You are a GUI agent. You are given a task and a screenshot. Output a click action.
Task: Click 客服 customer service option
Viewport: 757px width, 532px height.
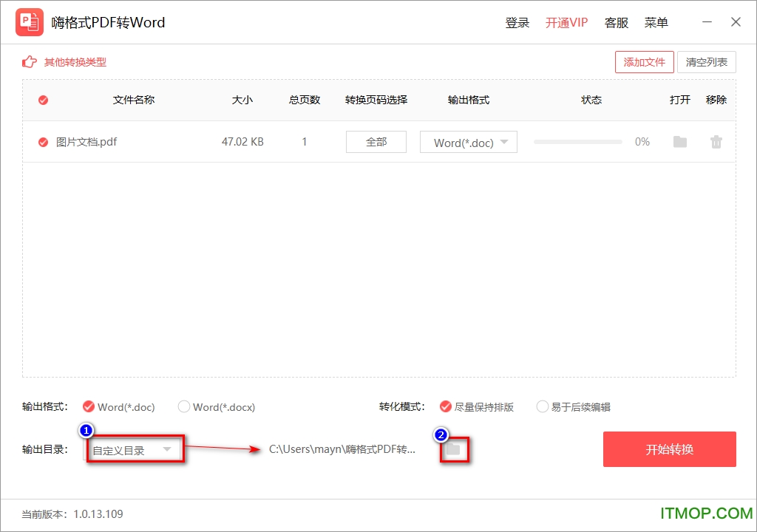click(x=617, y=22)
